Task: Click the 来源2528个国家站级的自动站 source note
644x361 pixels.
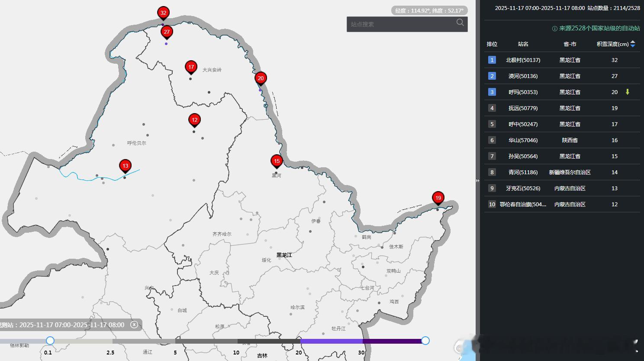Action: [599, 28]
